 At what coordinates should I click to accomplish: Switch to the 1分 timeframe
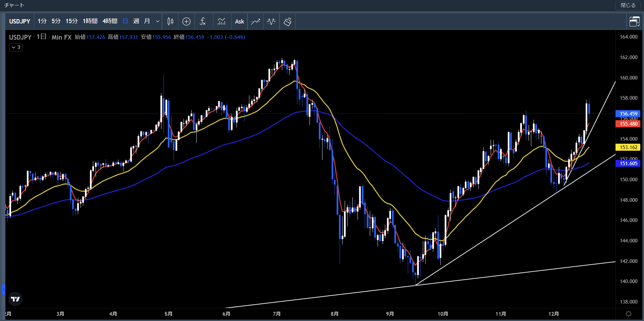tap(42, 21)
